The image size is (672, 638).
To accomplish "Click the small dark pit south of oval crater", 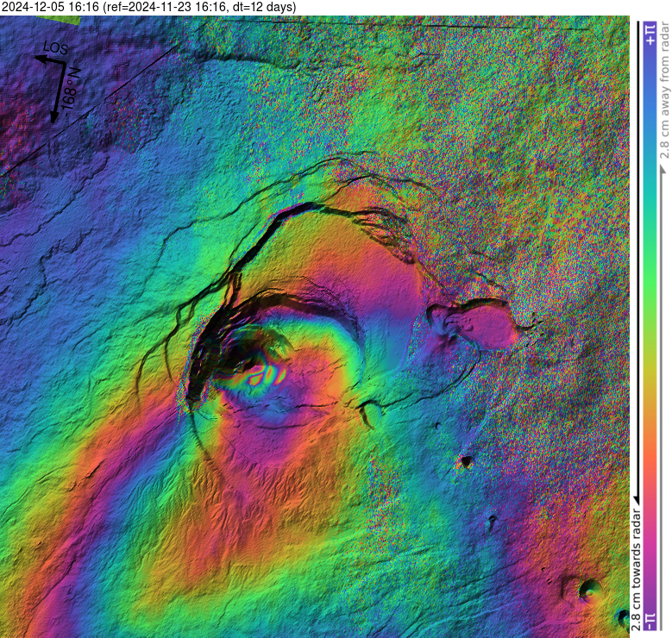I will (467, 461).
